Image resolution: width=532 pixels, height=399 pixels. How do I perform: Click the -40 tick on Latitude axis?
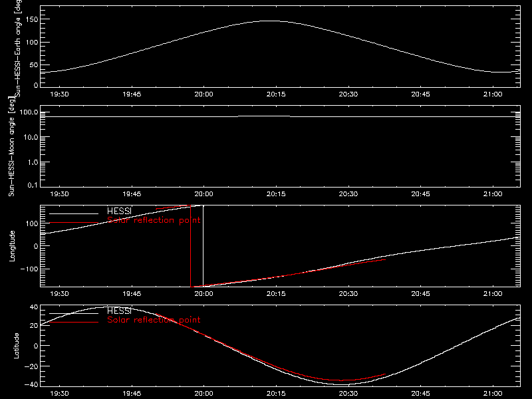click(31, 385)
